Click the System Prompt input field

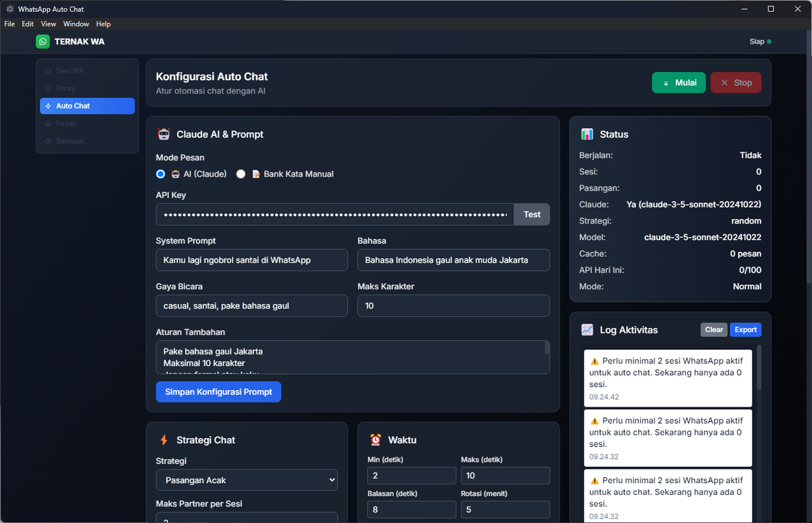(252, 260)
